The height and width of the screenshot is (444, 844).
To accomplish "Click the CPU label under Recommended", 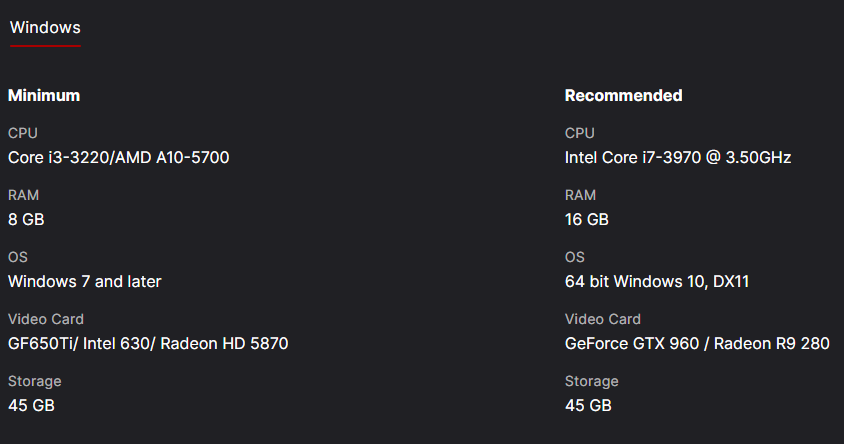I will coord(580,133).
